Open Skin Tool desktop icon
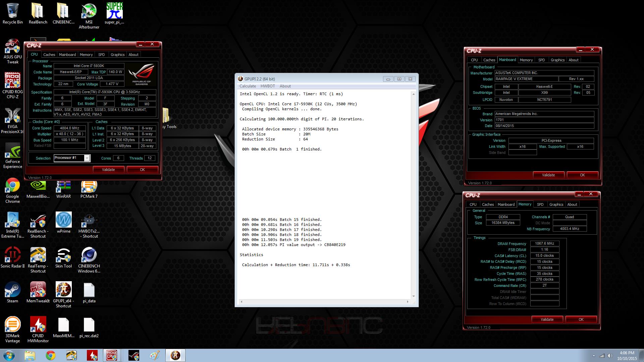The height and width of the screenshot is (362, 644). (x=63, y=257)
